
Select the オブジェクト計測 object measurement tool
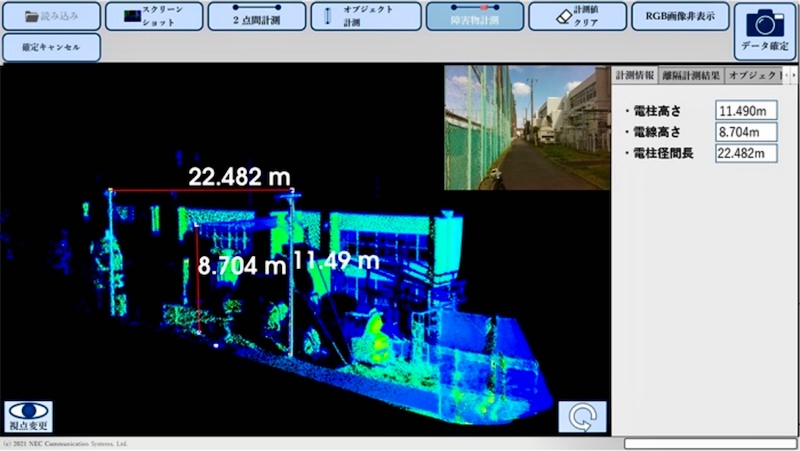pyautogui.click(x=365, y=16)
